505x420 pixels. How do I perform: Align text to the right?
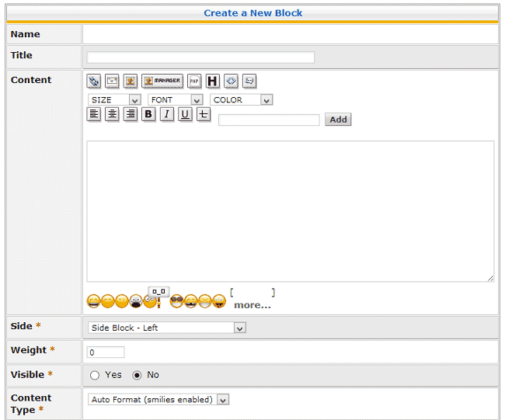pyautogui.click(x=131, y=115)
